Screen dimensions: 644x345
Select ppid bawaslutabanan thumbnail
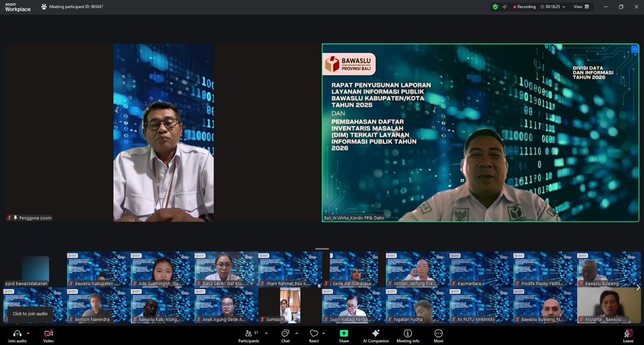point(35,269)
